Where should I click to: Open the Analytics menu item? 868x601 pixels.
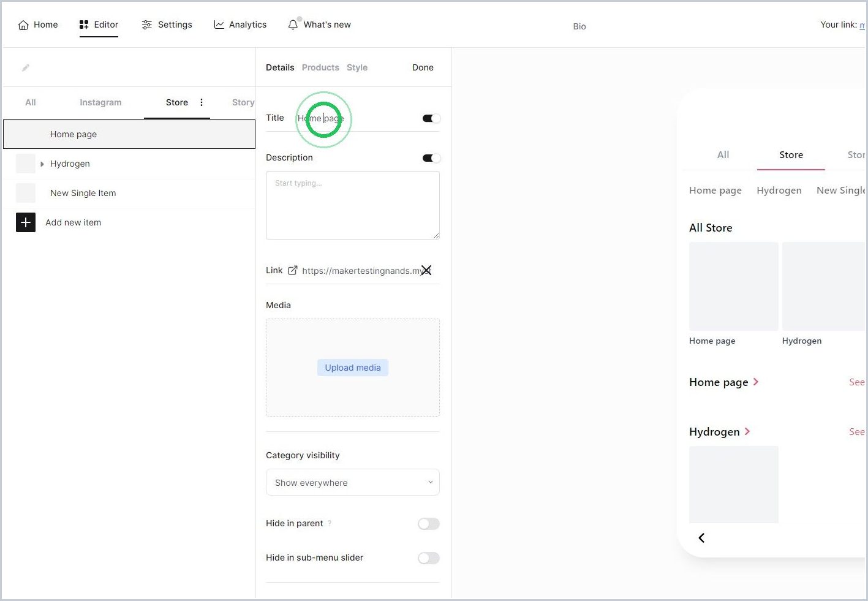tap(240, 25)
